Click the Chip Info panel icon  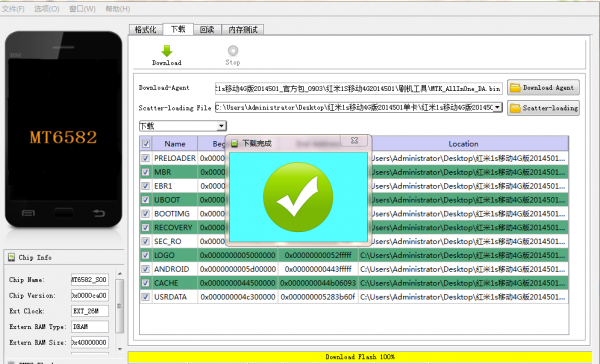pos(11,257)
